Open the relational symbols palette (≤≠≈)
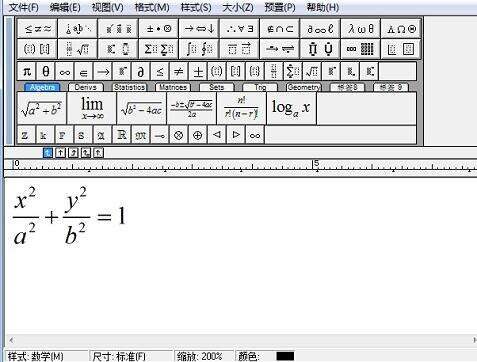Image resolution: width=477 pixels, height=362 pixels. pyautogui.click(x=37, y=29)
